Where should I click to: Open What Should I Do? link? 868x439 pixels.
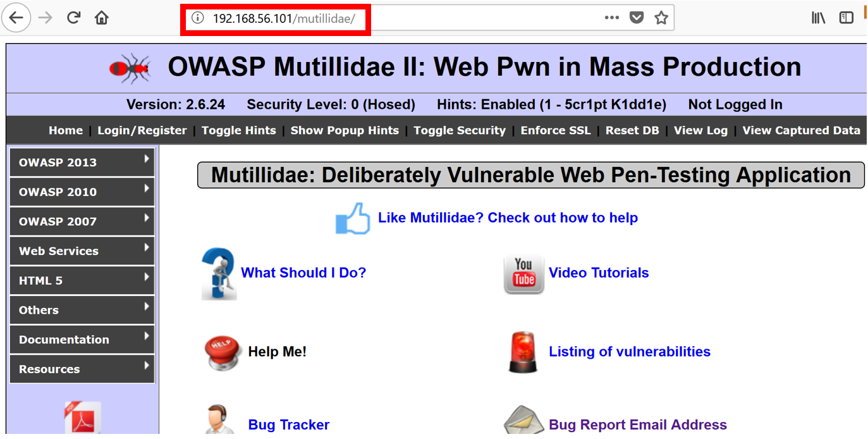[x=303, y=273]
